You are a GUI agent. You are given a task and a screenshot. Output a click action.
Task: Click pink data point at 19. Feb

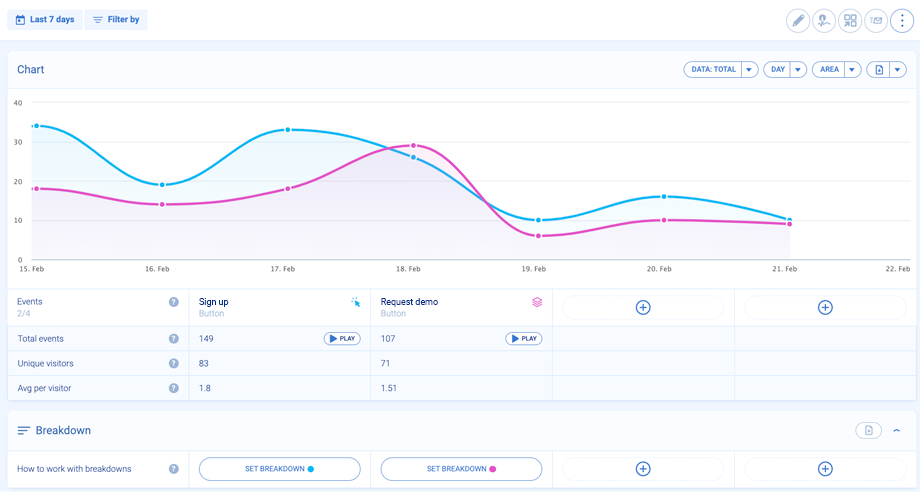[539, 236]
